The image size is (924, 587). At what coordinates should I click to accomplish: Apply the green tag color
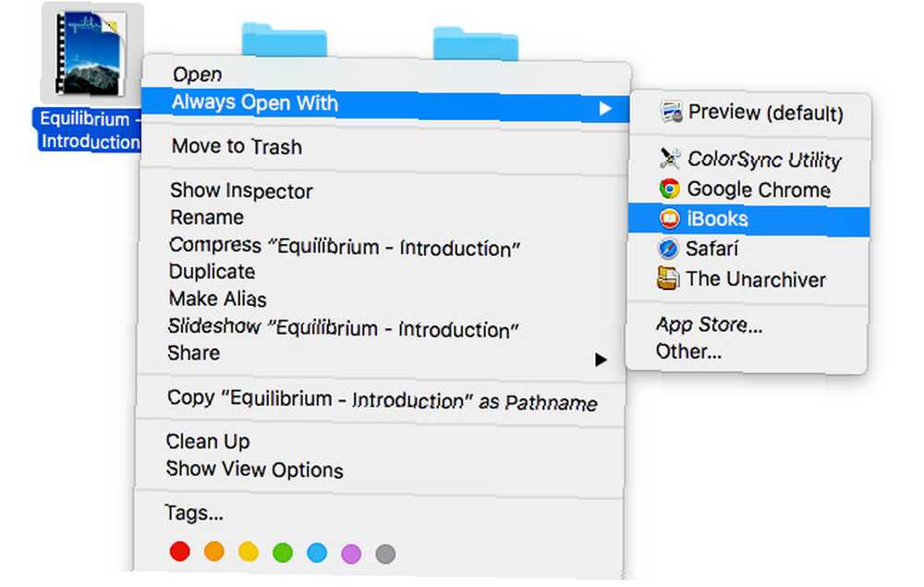pos(283,553)
